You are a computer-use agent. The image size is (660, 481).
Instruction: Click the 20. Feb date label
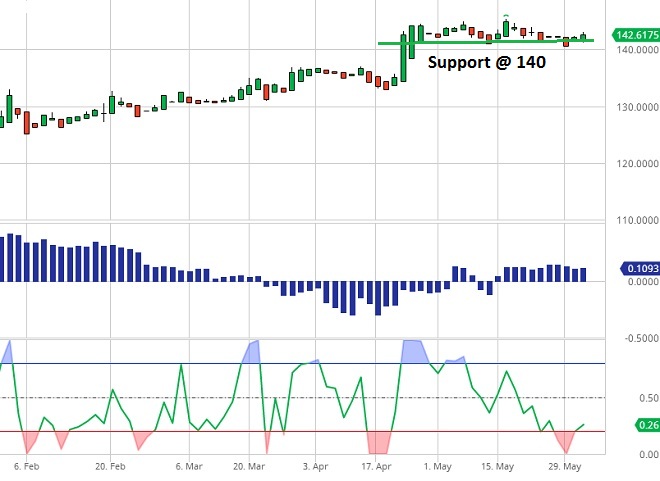pos(110,466)
